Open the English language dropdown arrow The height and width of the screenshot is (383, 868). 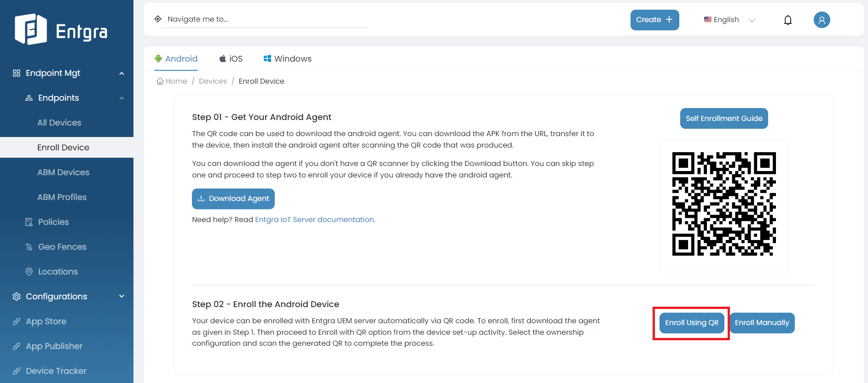pos(752,20)
